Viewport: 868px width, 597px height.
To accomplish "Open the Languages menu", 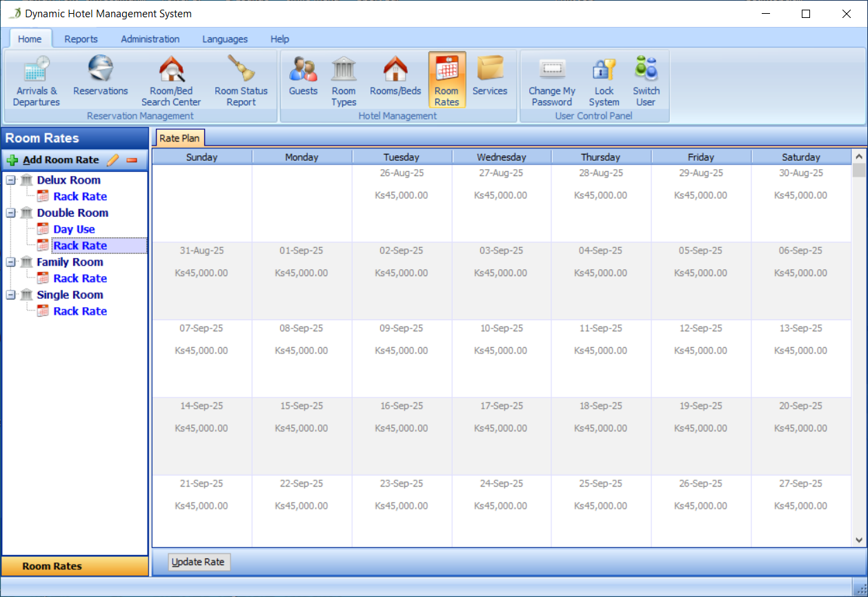I will point(224,39).
